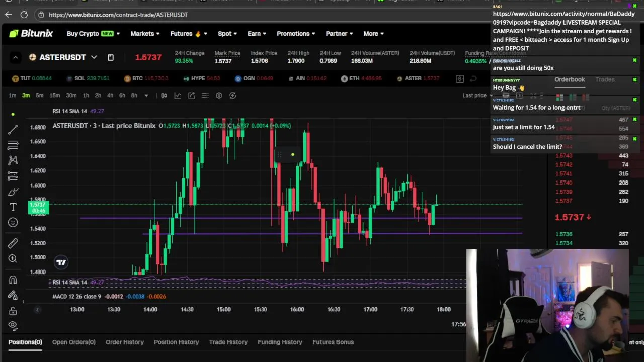Viewport: 644px width, 362px height.
Task: Open chart settings gear icon
Action: click(219, 95)
